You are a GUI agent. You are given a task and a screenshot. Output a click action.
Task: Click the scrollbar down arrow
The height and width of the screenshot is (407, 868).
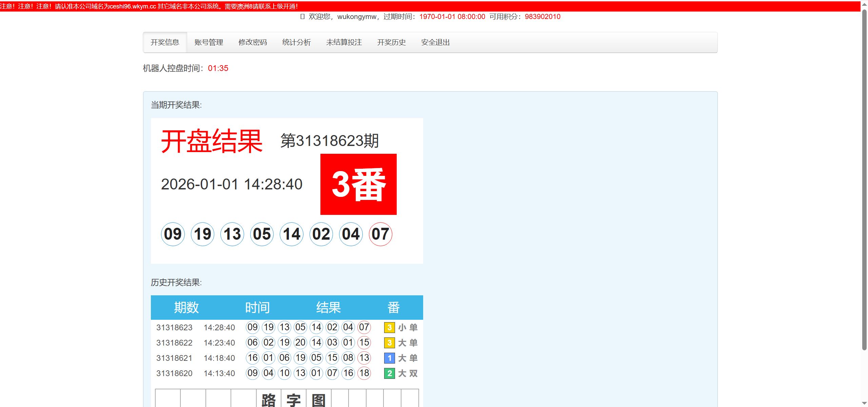coord(864,404)
